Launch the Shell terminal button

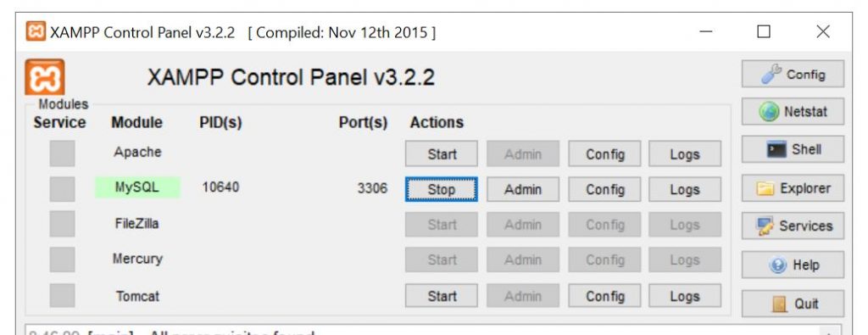tap(793, 149)
